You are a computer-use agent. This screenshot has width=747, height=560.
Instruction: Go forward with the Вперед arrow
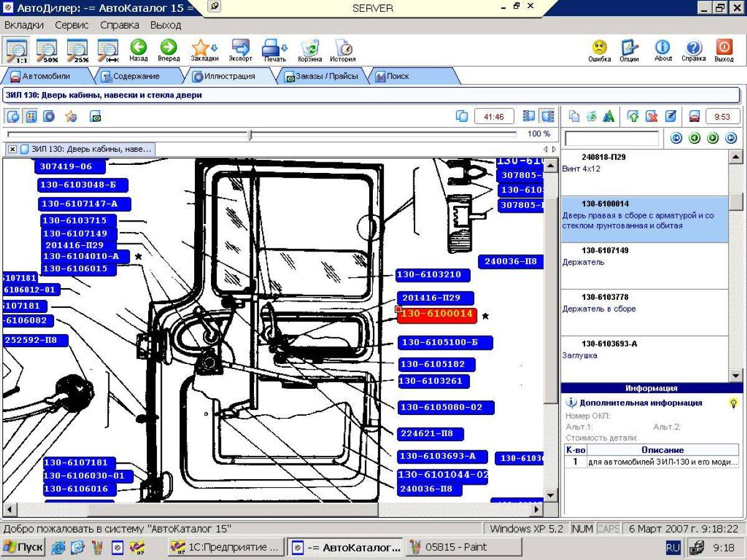tap(168, 50)
